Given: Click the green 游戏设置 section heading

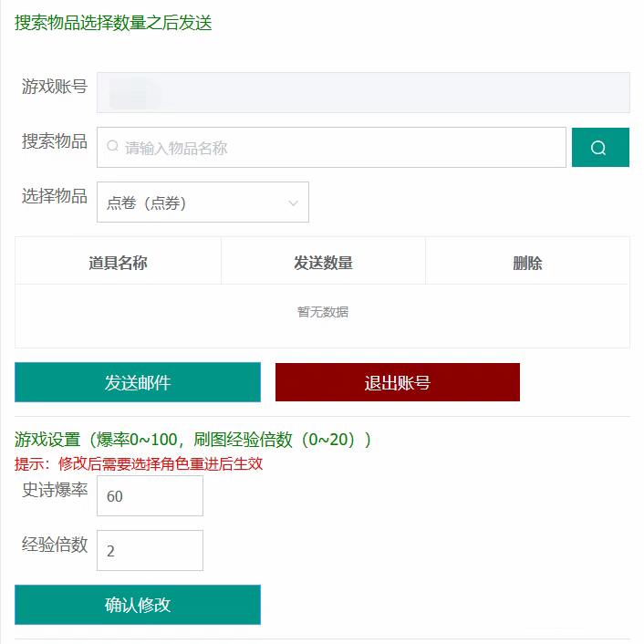Looking at the screenshot, I should [192, 440].
